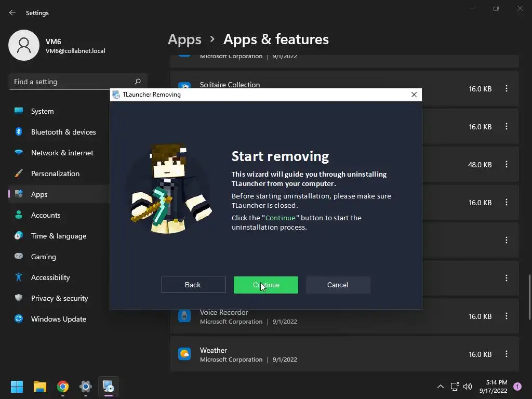The height and width of the screenshot is (399, 532).
Task: Click the Bluetooth icon in sidebar
Action: [x=19, y=131]
